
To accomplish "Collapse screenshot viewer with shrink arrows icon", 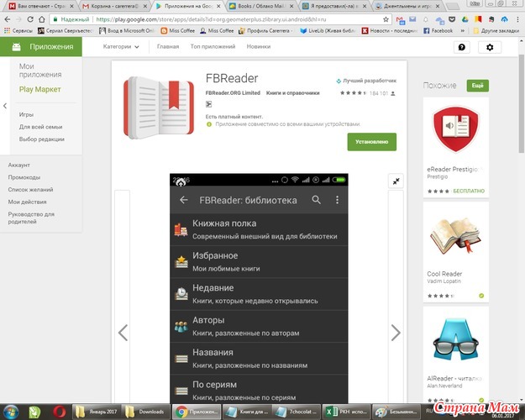I will pos(396,181).
